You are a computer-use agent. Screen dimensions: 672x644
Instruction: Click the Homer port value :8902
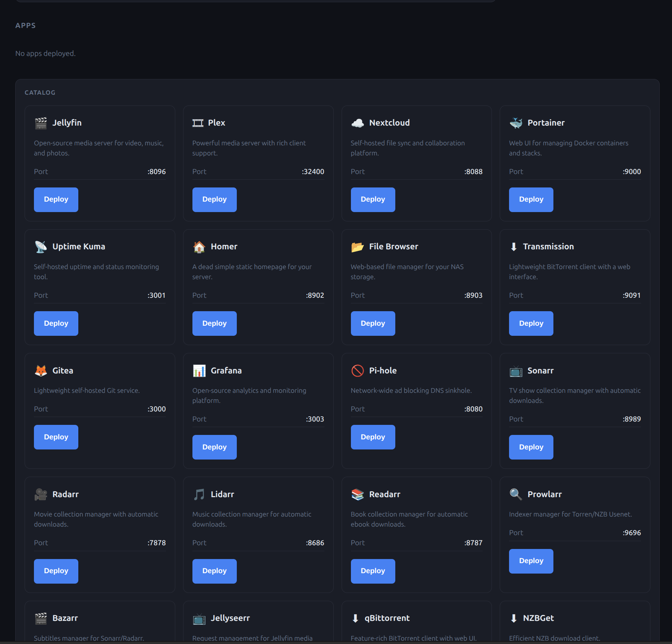point(315,296)
